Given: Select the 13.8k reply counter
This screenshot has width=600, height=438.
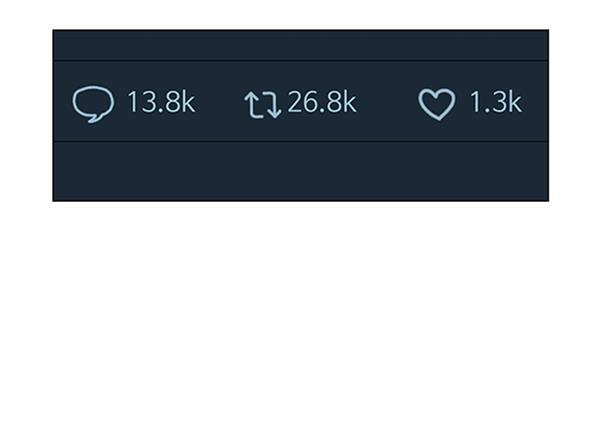Looking at the screenshot, I should (161, 102).
